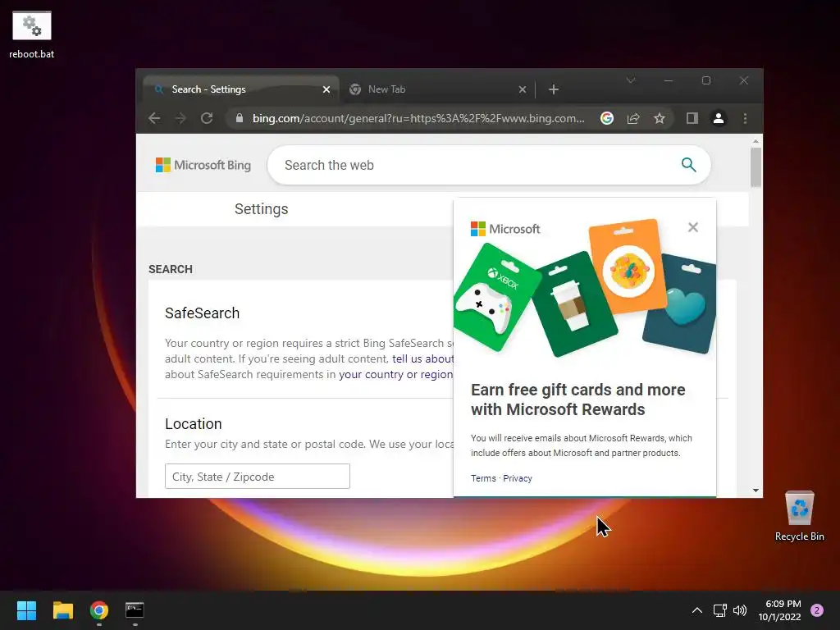Click the Google icon in address bar
This screenshot has width=840, height=630.
(606, 118)
